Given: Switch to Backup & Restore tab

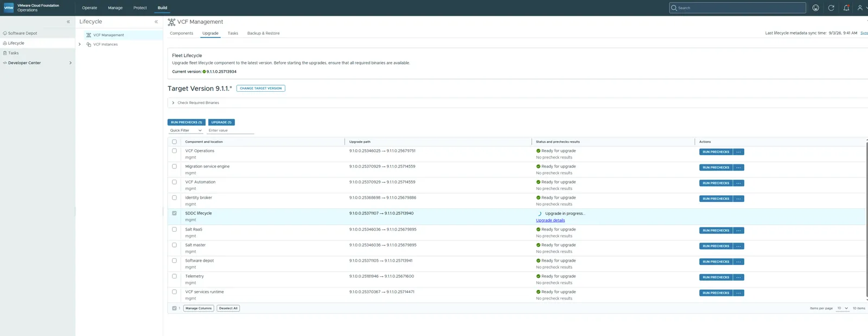Looking at the screenshot, I should [264, 33].
